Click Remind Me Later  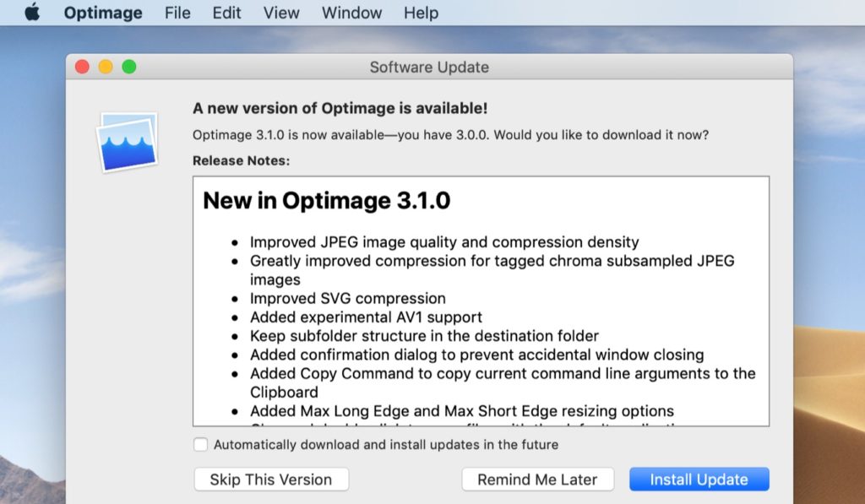click(537, 479)
